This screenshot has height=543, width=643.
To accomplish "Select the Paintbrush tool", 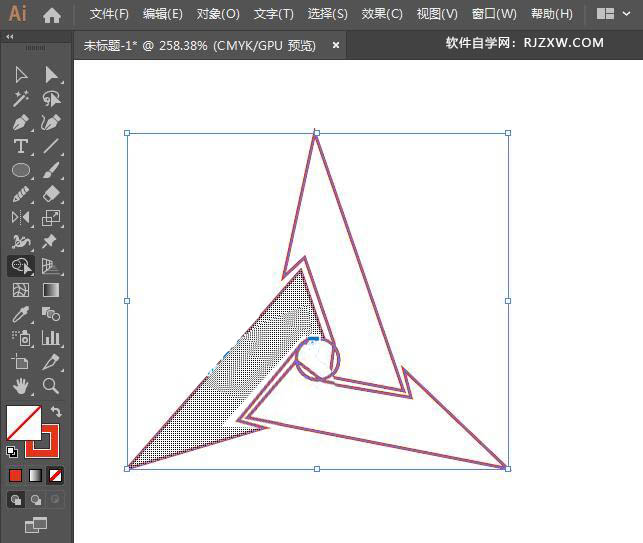I will pos(51,170).
